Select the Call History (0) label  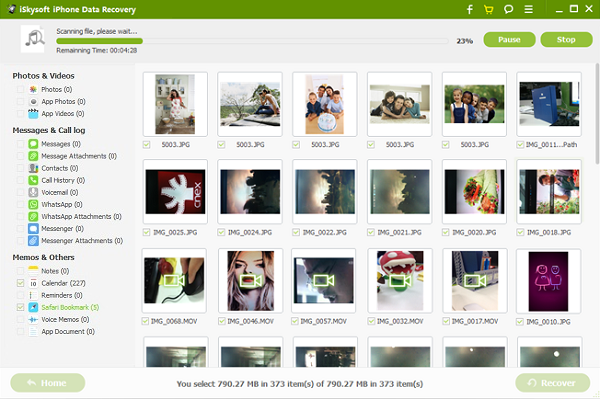tap(63, 180)
